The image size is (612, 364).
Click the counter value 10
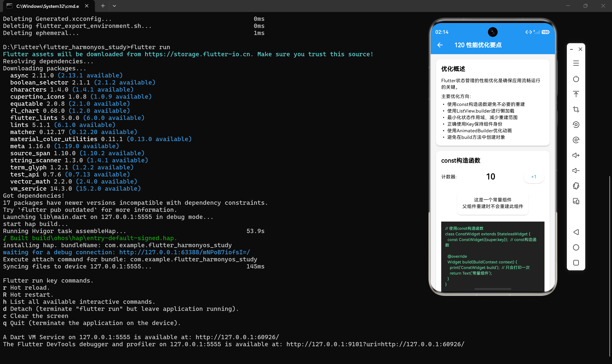point(491,177)
